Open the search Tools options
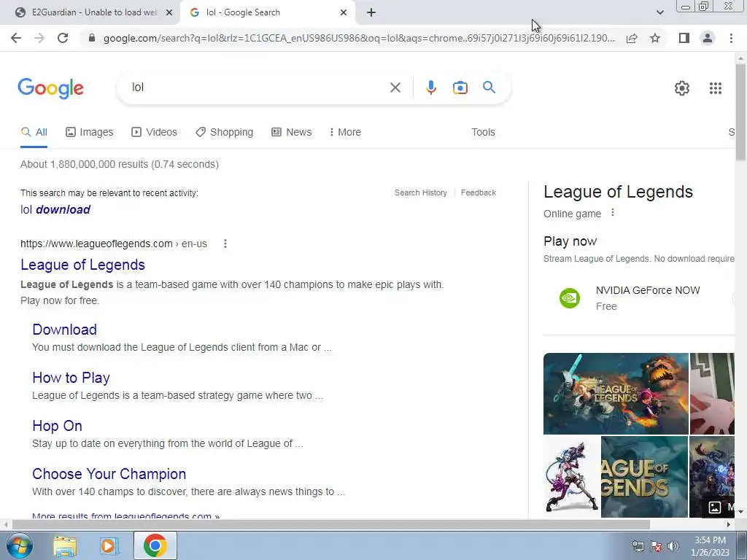 point(483,133)
